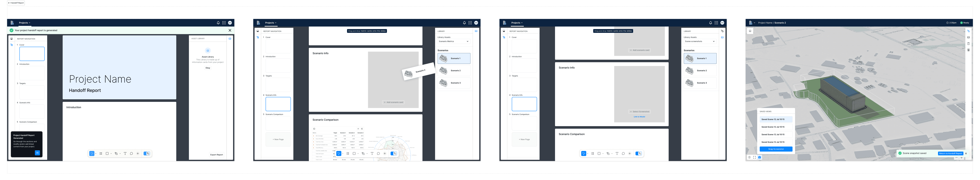Viewport: 980px width, 180px height.
Task: Click Return to Handoff Report button
Action: [950, 153]
